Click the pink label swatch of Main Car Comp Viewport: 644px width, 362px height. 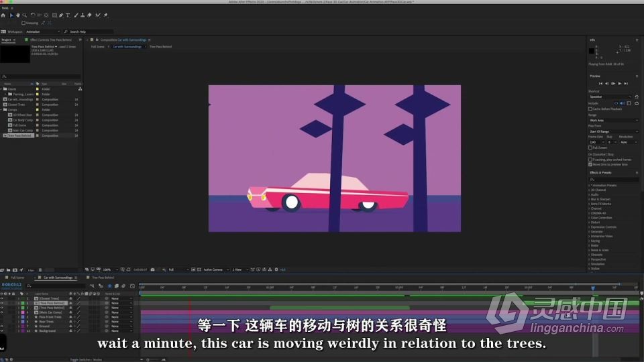(23, 312)
